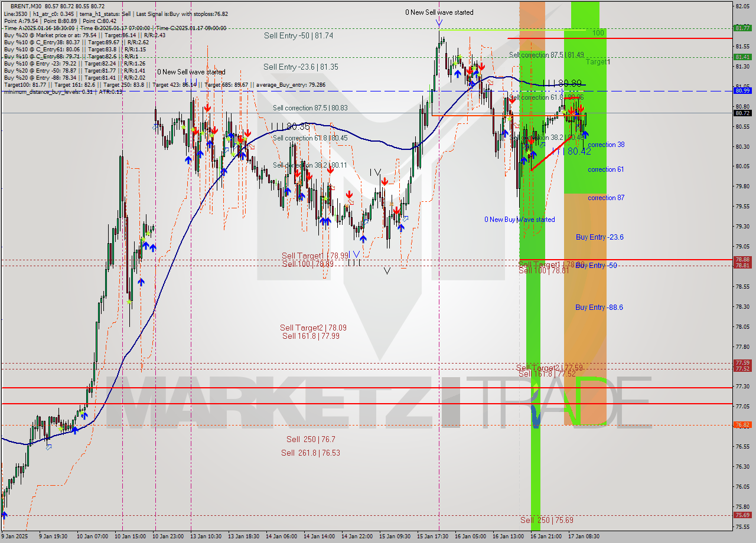Click the Buy %10 @ C_Entry61: 80.06 line
This screenshot has width=756, height=543.
coord(74,49)
